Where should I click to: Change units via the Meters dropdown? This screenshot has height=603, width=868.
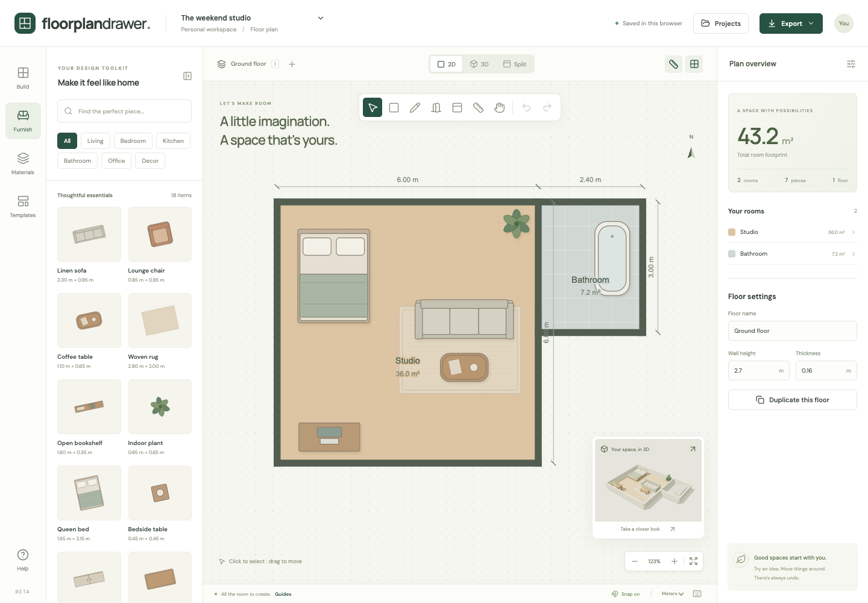click(x=673, y=594)
